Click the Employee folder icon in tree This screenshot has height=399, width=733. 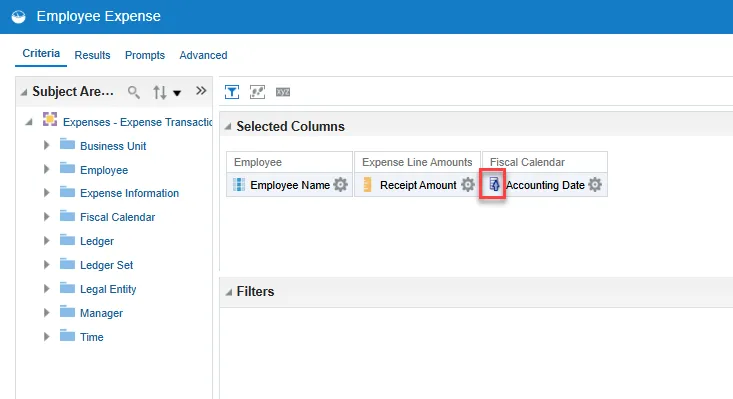click(x=67, y=168)
